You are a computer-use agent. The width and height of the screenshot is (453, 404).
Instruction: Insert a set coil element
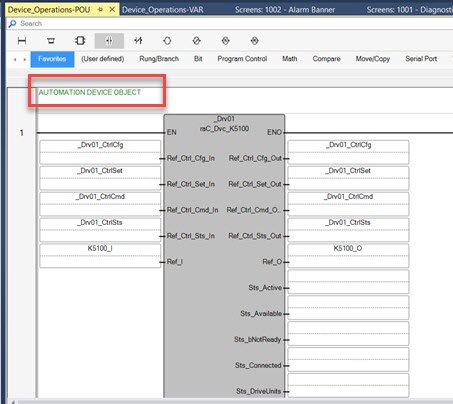[226, 41]
